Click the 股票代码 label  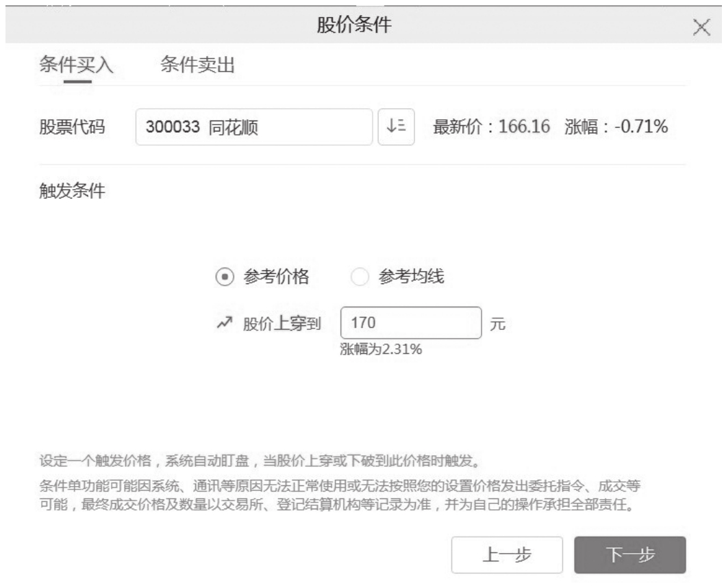(x=72, y=127)
